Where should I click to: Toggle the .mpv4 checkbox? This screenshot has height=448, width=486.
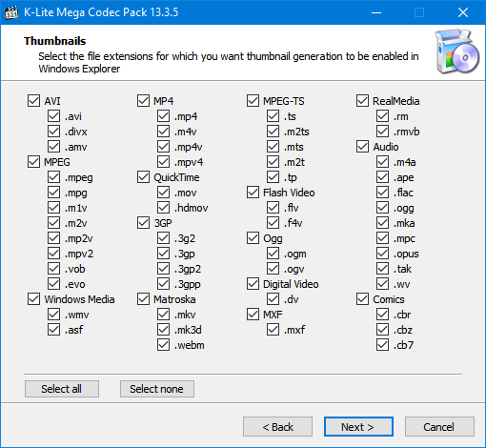tap(163, 162)
